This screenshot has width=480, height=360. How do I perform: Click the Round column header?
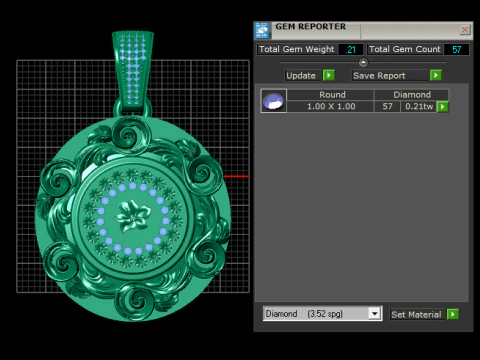[331, 95]
